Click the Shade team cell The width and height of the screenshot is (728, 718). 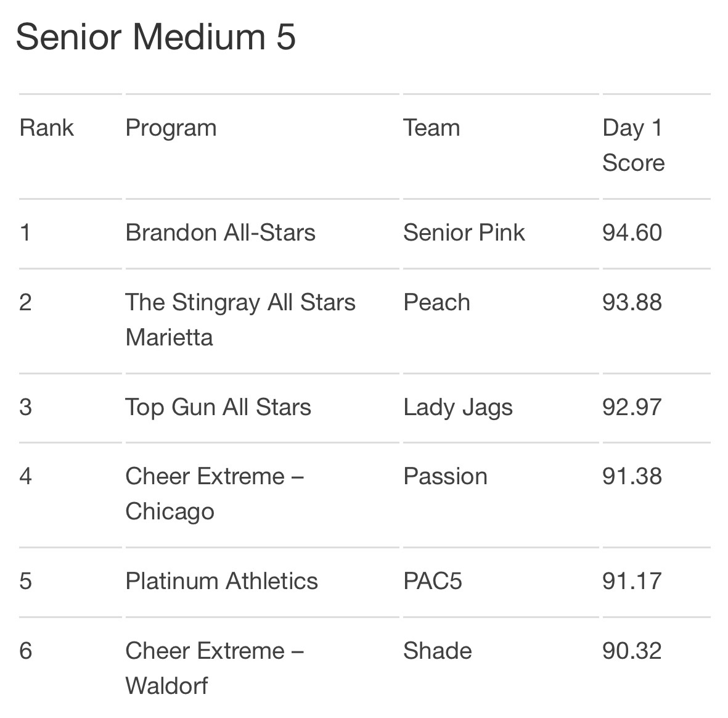(438, 651)
